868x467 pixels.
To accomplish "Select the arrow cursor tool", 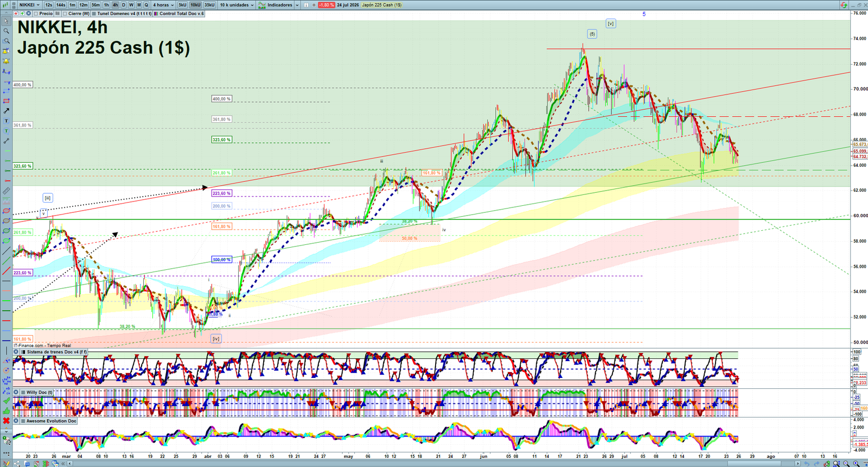I will click(x=6, y=21).
